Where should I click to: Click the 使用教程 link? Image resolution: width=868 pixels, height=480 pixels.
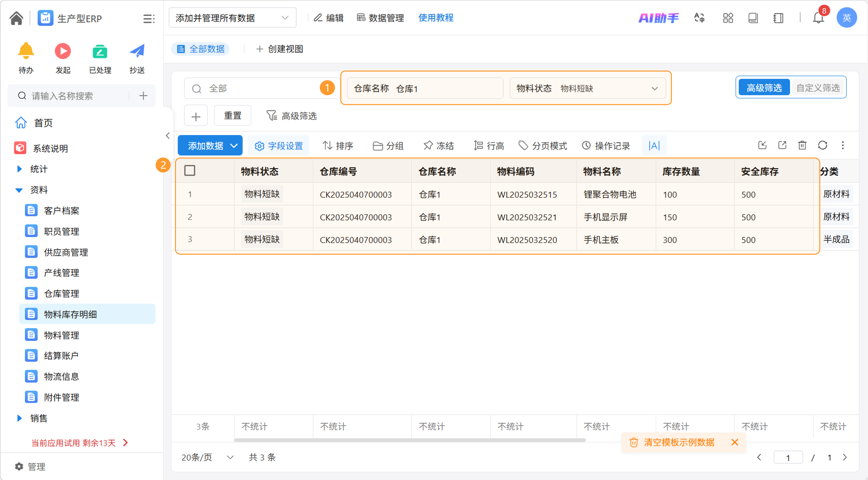pyautogui.click(x=436, y=18)
